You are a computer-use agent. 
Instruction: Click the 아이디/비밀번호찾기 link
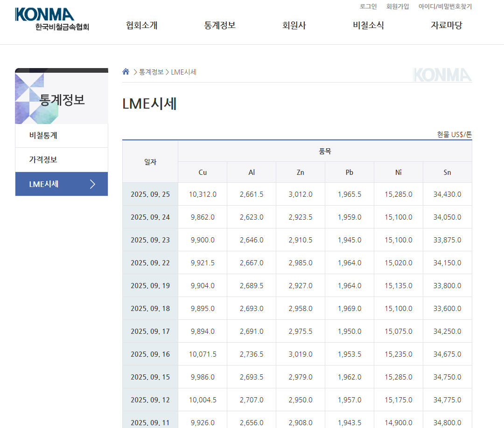[x=444, y=7]
